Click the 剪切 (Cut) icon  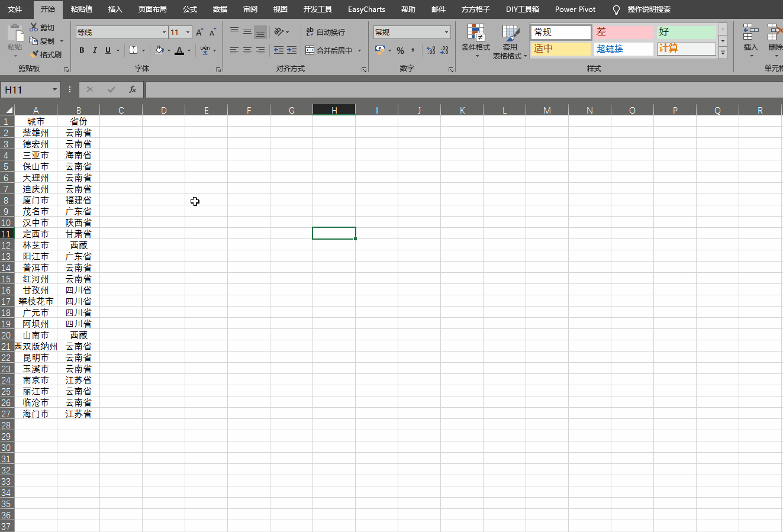pos(34,27)
